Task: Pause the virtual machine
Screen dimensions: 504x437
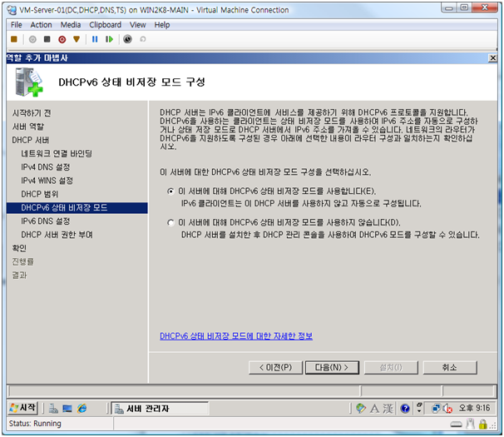Action: tap(95, 39)
